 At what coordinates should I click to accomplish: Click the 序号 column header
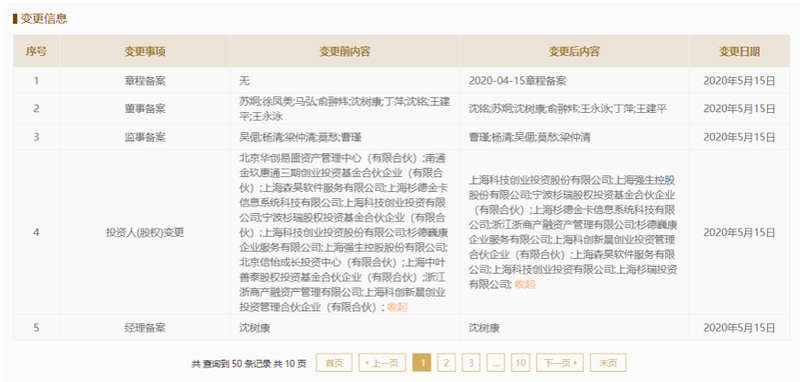pyautogui.click(x=36, y=51)
